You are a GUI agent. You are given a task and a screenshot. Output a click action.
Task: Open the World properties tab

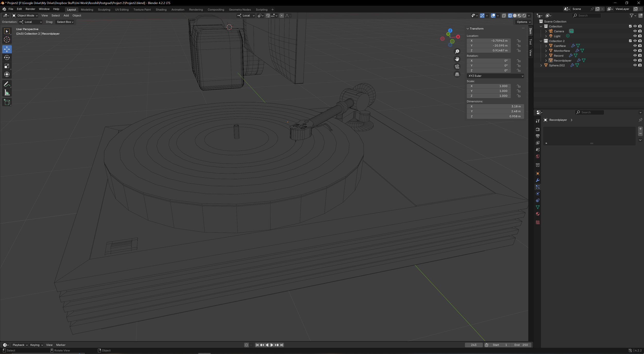(538, 156)
